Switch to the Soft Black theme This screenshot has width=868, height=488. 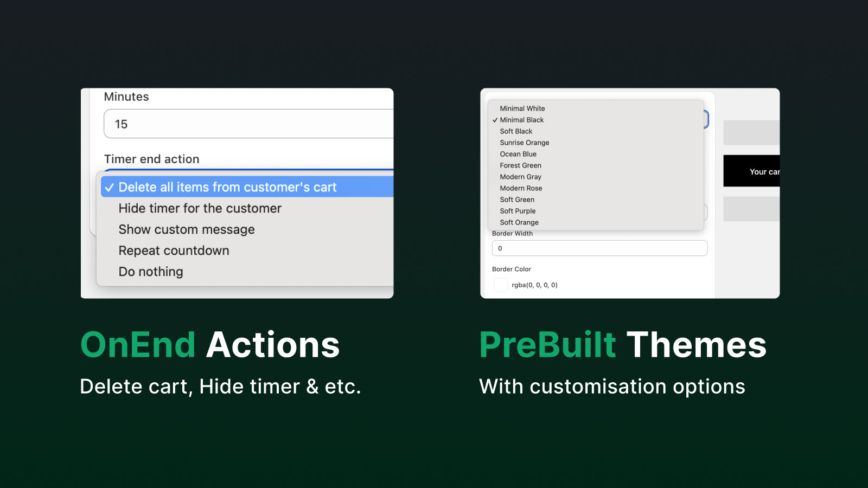pos(516,131)
